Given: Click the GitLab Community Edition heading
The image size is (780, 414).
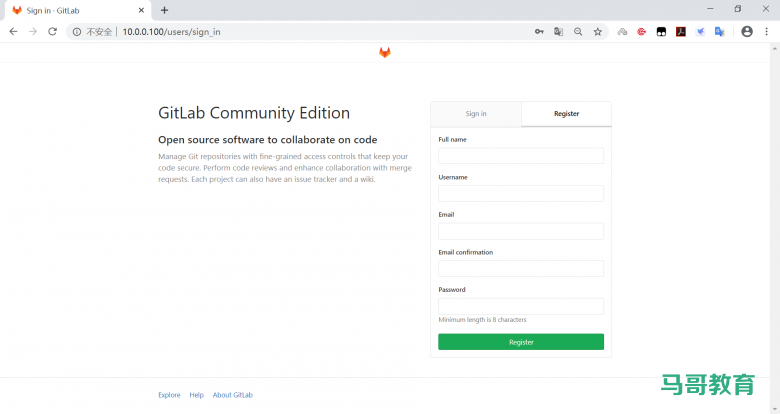Looking at the screenshot, I should pos(254,113).
